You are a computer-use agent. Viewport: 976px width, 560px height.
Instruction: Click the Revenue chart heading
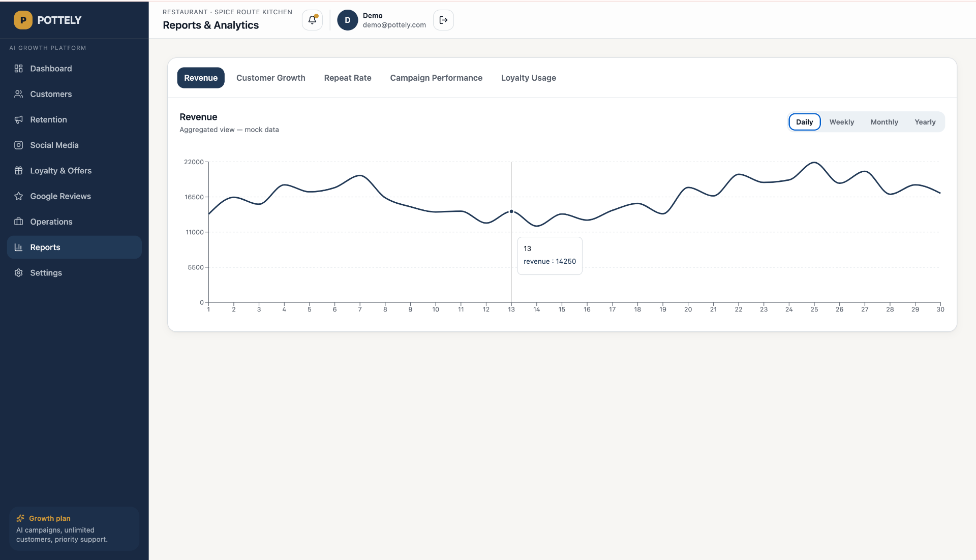click(x=198, y=117)
